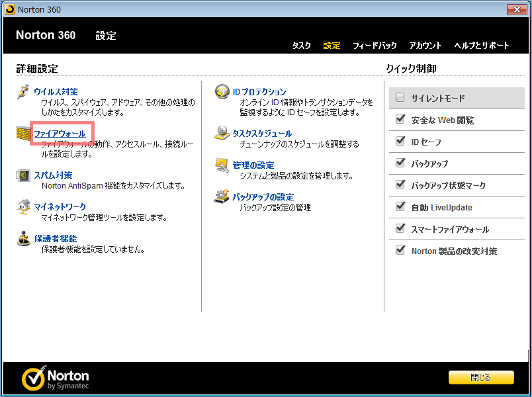Click the house icon beside マイネットワーク
This screenshot has height=397, width=532.
point(23,206)
